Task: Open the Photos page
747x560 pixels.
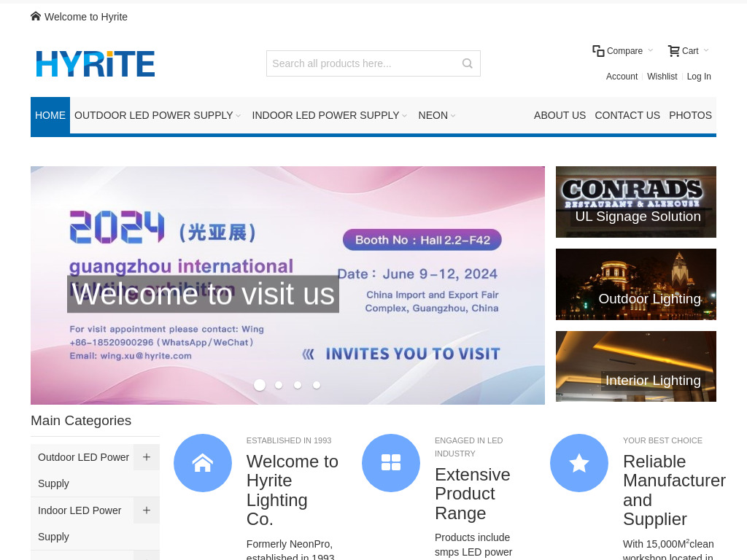Action: click(690, 116)
